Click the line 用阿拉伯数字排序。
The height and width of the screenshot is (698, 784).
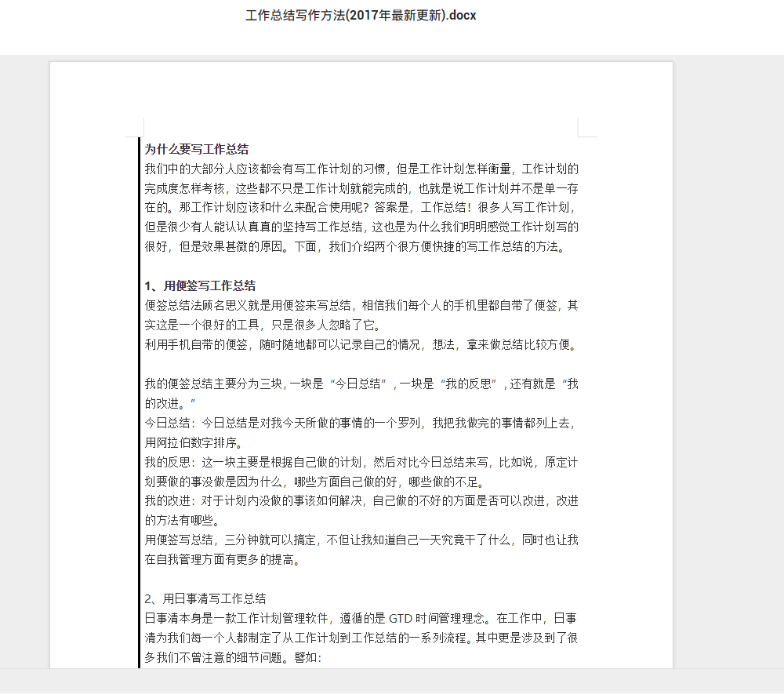pos(194,442)
